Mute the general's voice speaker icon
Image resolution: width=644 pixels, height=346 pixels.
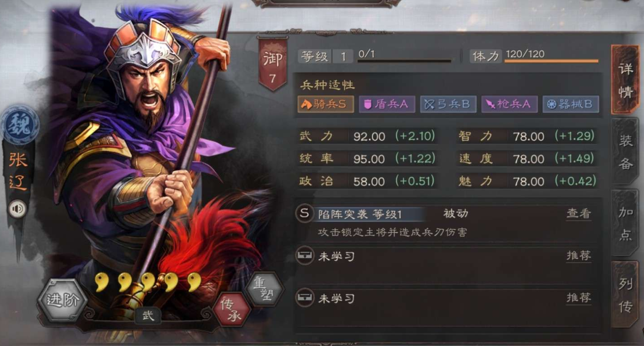[x=17, y=210]
